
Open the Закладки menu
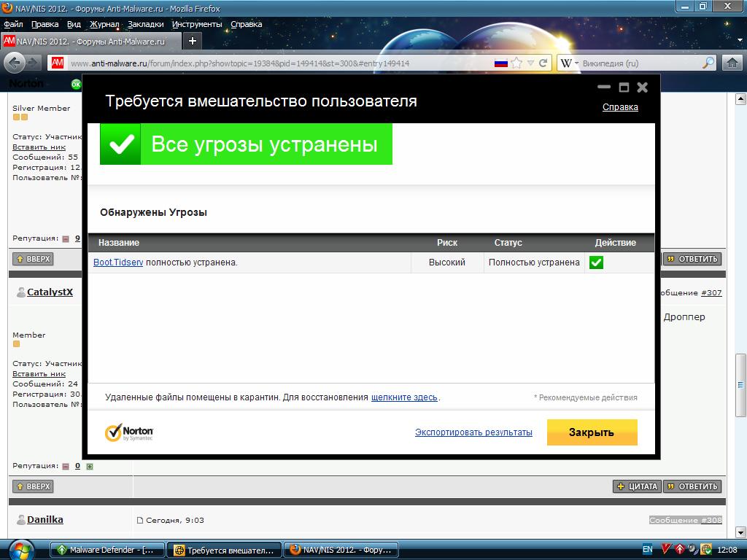146,24
